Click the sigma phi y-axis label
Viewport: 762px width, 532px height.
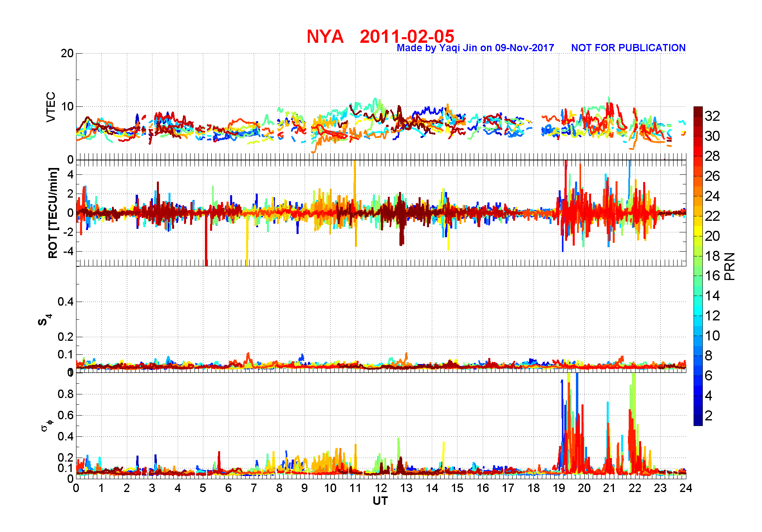47,425
